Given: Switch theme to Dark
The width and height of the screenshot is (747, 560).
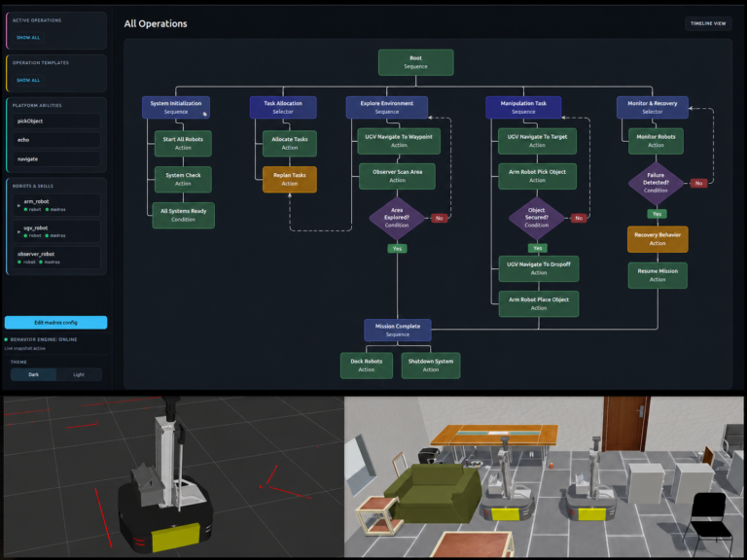Looking at the screenshot, I should (33, 374).
